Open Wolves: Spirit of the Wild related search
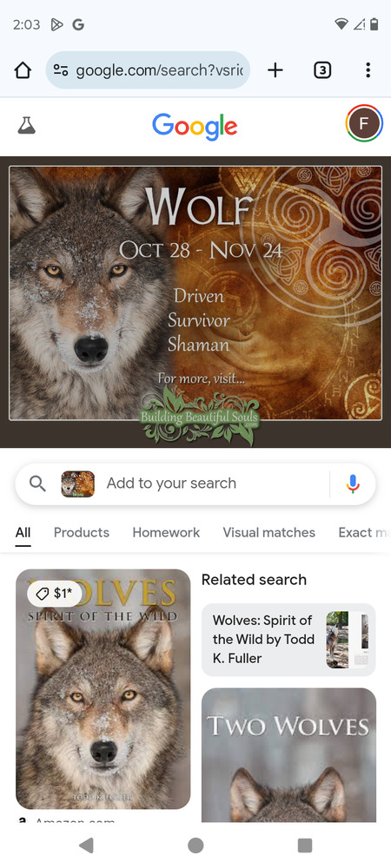 click(x=288, y=640)
